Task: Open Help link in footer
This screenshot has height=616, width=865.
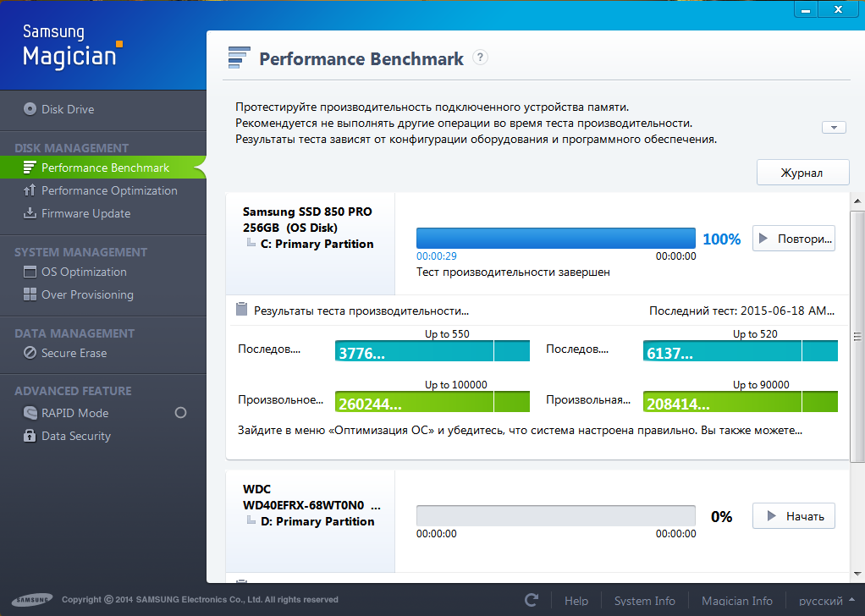Action: (576, 601)
